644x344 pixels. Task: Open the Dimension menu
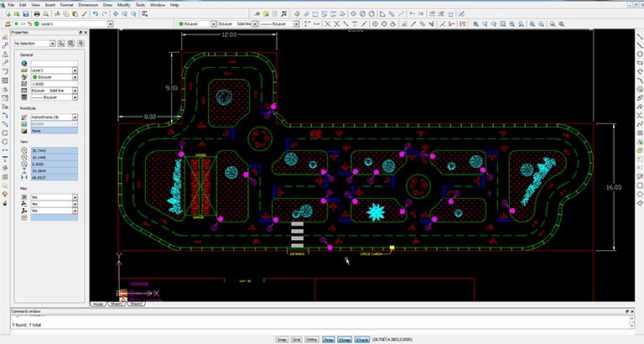click(x=88, y=5)
